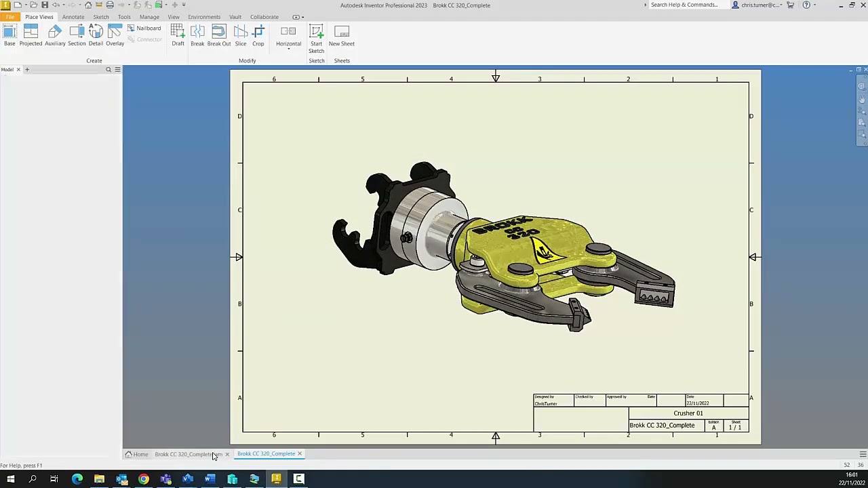The height and width of the screenshot is (488, 868).
Task: Open the Manage ribbon tab
Action: [149, 17]
